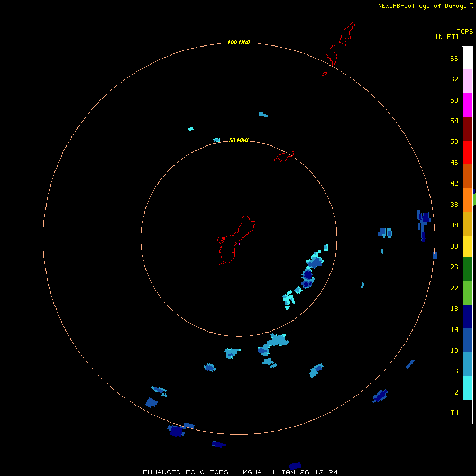Select the gold legend swatch
This screenshot has height=476, width=476.
(467, 224)
